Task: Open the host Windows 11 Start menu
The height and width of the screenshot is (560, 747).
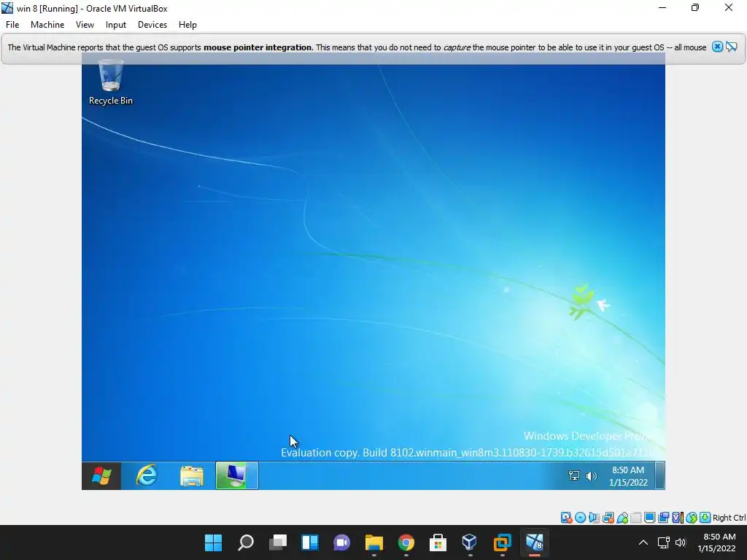Action: coord(214,542)
